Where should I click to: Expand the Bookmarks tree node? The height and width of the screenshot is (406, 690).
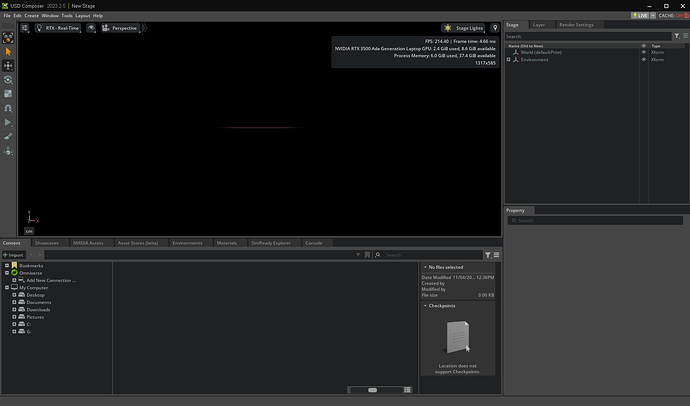coord(7,266)
